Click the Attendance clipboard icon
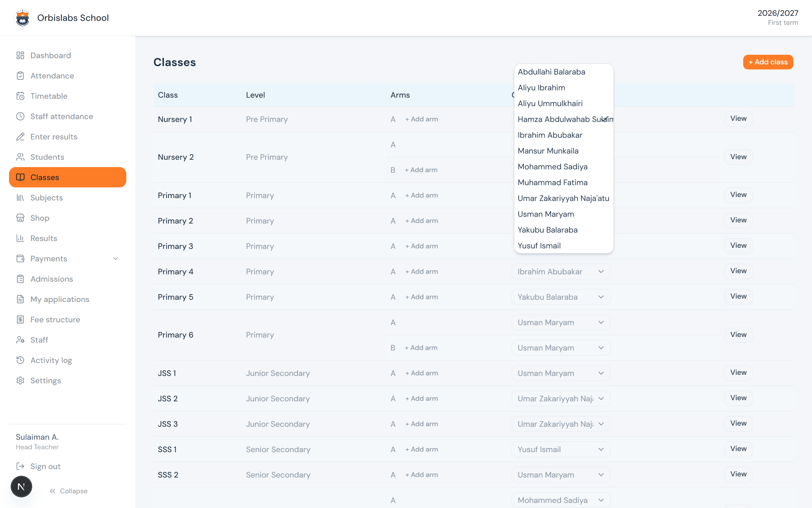 click(20, 76)
